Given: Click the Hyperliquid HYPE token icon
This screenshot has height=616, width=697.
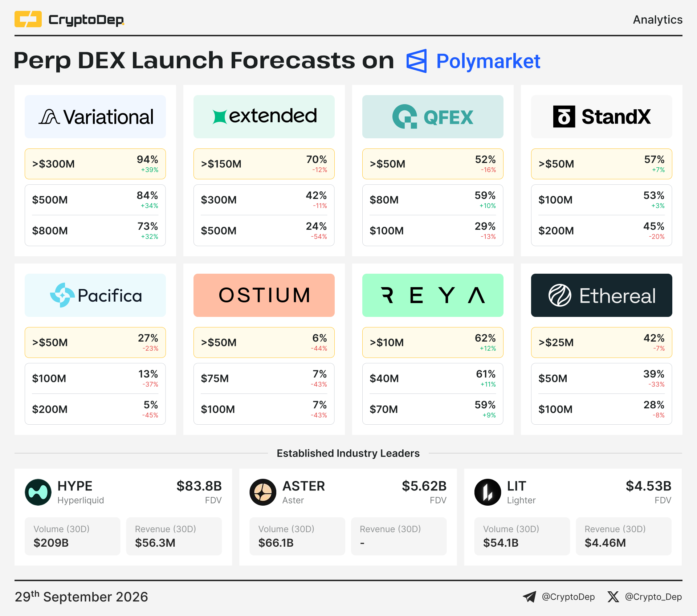Looking at the screenshot, I should pos(38,492).
